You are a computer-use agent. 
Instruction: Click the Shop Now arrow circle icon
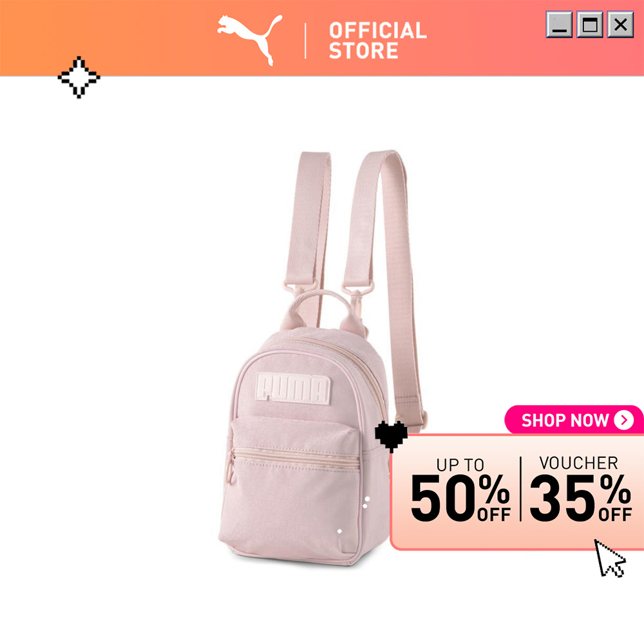click(x=624, y=420)
